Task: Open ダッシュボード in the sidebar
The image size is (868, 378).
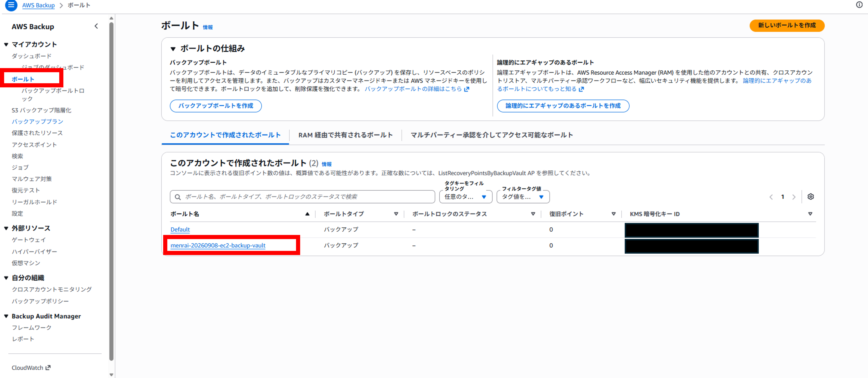Action: click(x=32, y=56)
